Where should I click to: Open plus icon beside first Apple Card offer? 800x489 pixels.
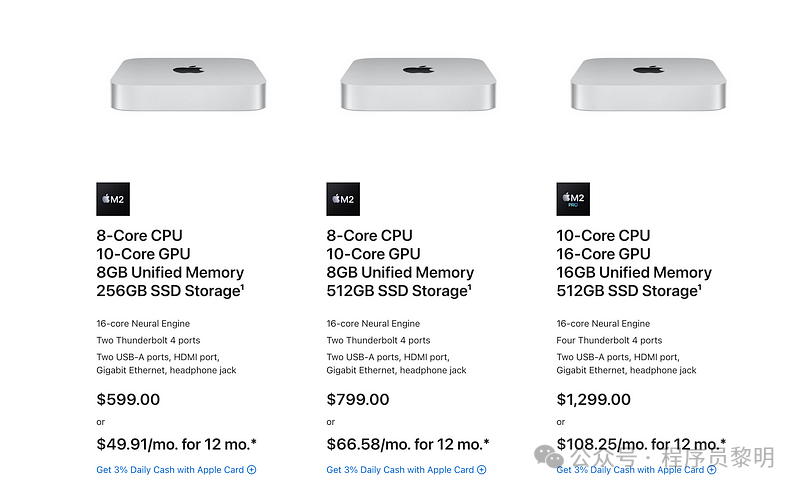[x=252, y=470]
